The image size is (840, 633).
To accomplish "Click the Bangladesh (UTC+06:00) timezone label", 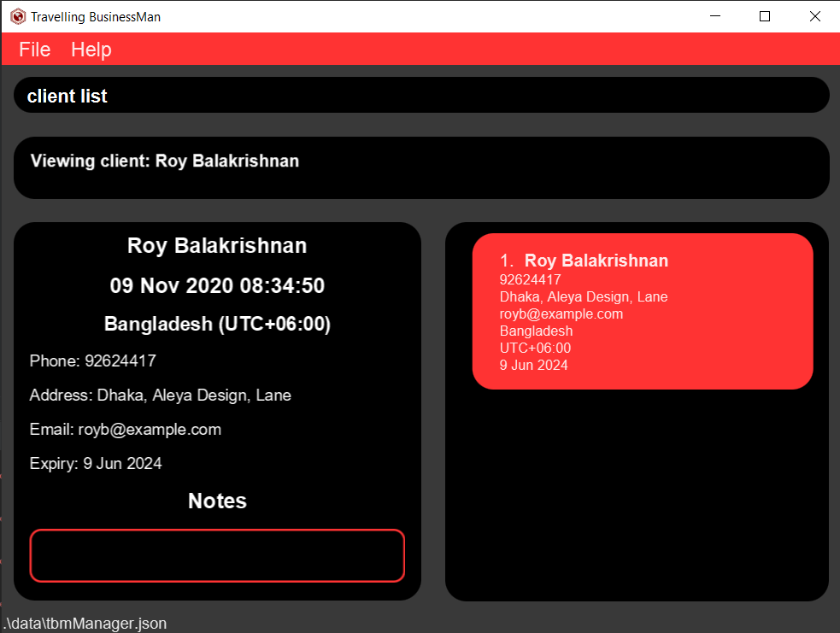I will (x=217, y=325).
